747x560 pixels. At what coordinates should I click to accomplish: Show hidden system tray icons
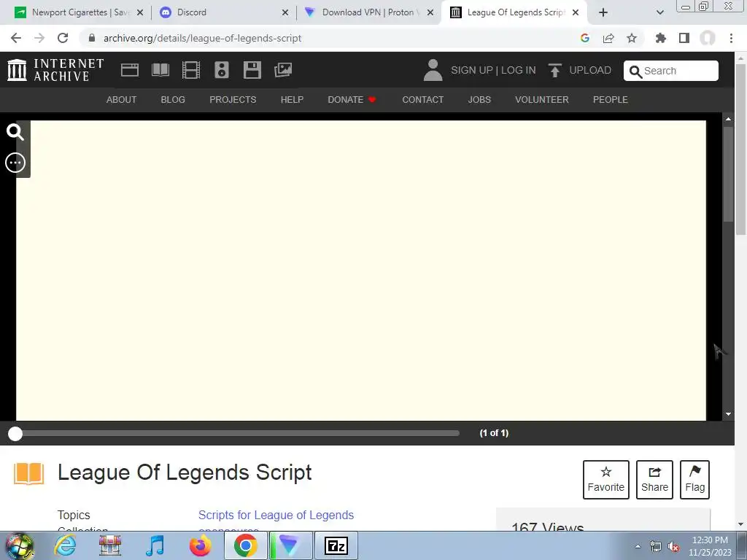pos(638,546)
